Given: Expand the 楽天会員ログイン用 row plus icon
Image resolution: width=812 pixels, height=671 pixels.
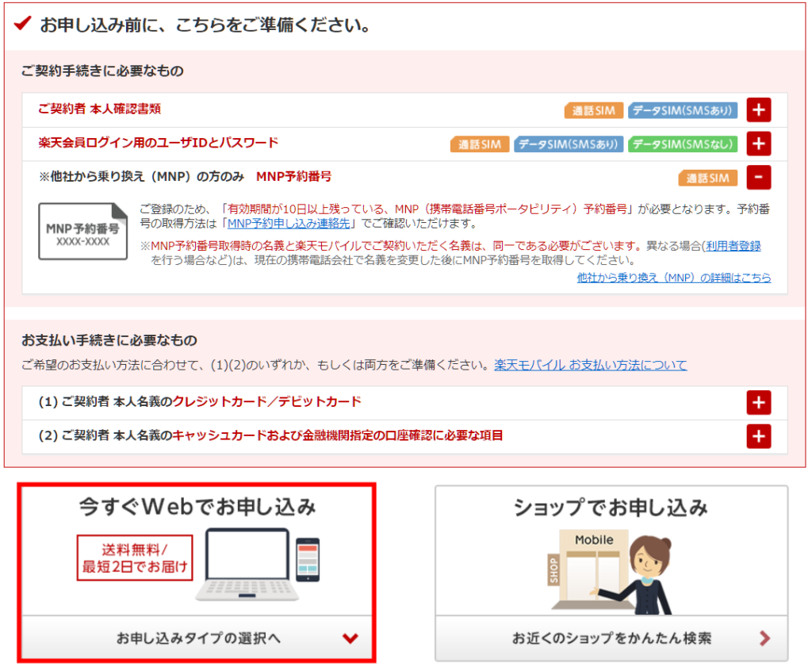Looking at the screenshot, I should (758, 144).
